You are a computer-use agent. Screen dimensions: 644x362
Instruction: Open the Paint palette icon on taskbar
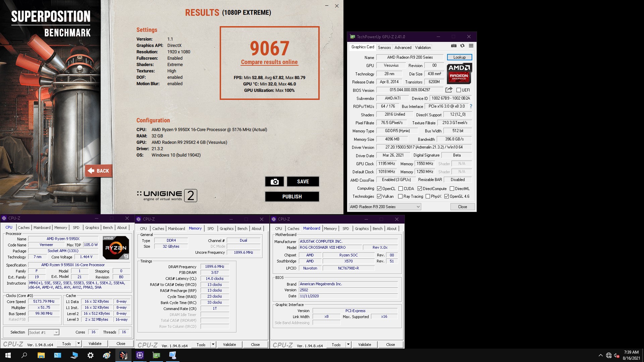point(107,355)
